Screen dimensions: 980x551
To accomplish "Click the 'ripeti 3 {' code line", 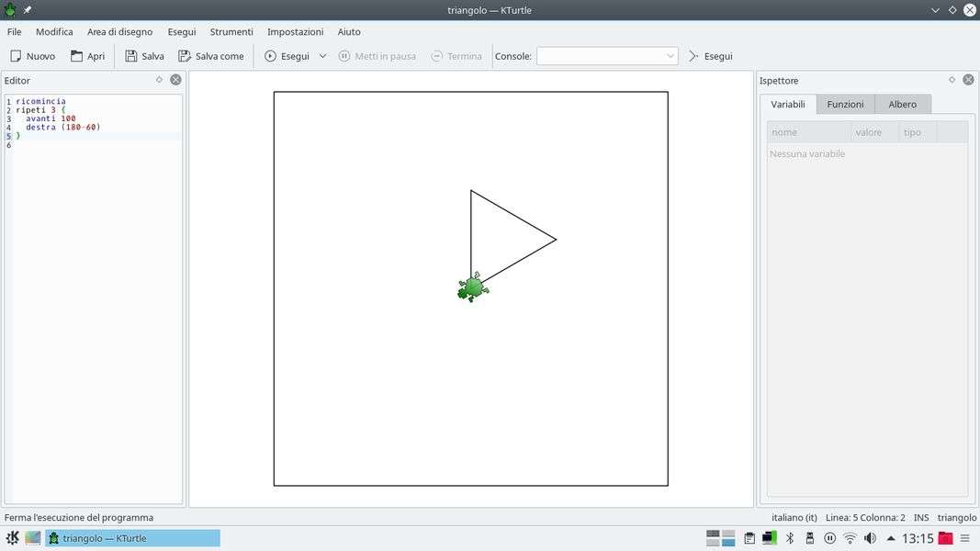I will pos(40,110).
